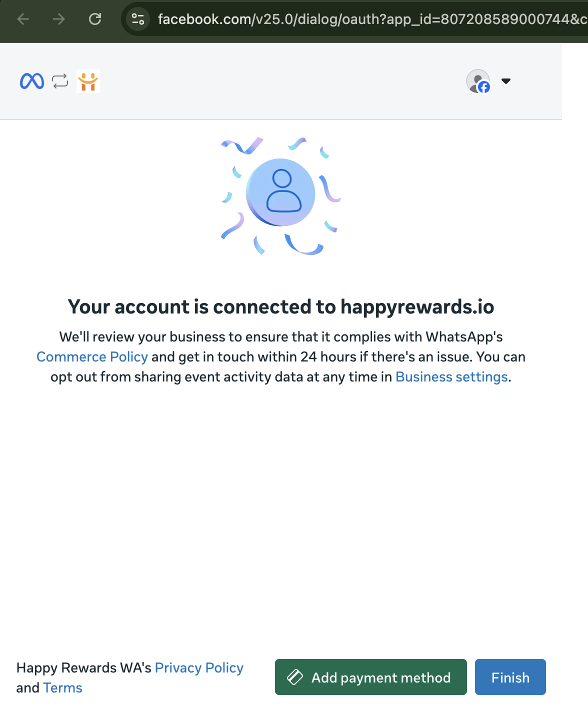
Task: Click the blue Facebook badge on avatar
Action: [484, 87]
